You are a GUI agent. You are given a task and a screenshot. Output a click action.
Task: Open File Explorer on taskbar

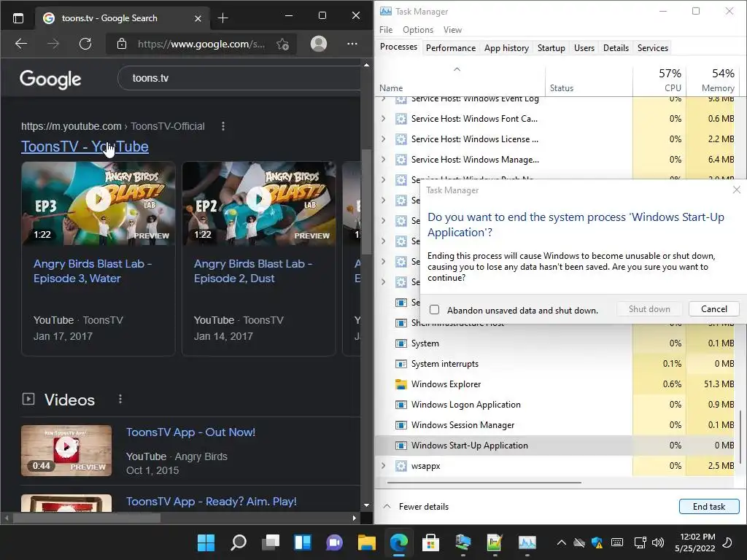tap(367, 542)
